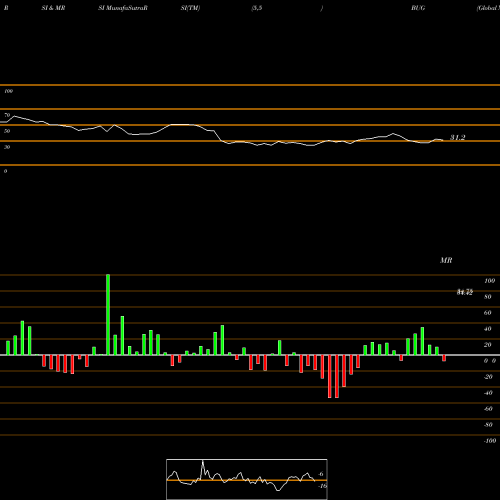Click the 100 label on the right MR axis
Image resolution: width=500 pixels, height=500 pixels.
(489, 281)
